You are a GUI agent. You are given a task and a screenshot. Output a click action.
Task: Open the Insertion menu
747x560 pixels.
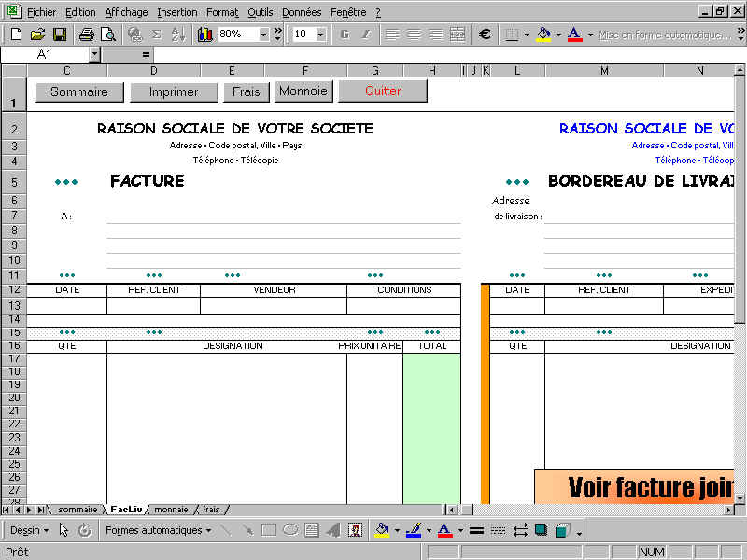tap(176, 12)
